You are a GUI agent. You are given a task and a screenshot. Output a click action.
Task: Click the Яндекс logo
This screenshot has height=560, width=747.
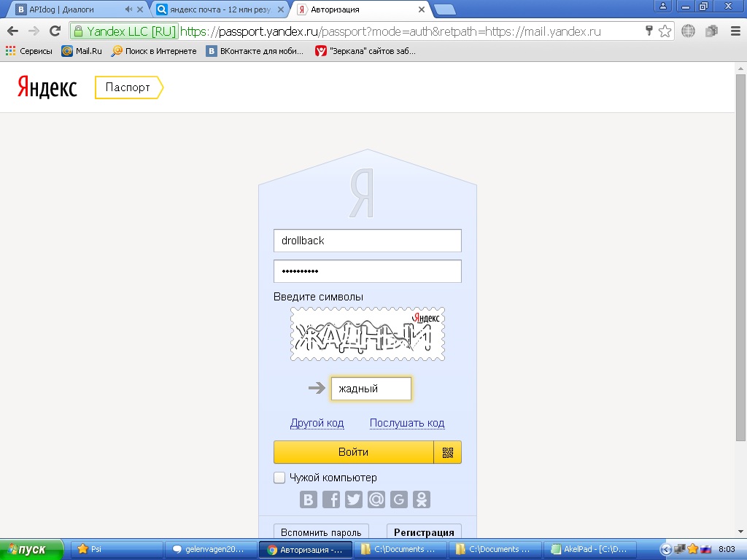click(47, 87)
